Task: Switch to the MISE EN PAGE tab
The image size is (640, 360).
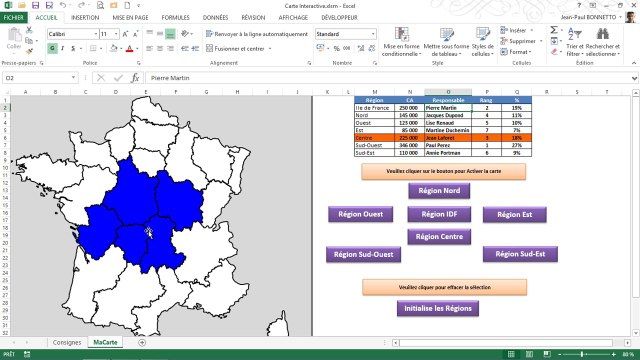Action: 130,18
